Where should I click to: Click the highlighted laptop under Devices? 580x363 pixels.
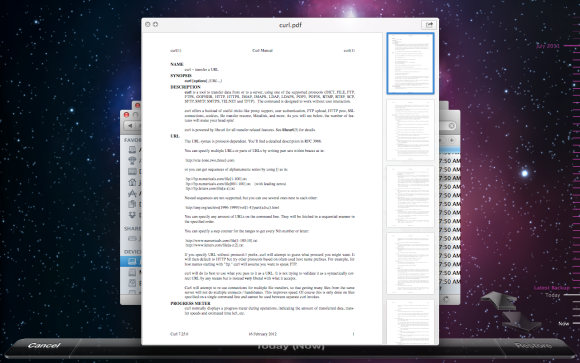(x=132, y=261)
